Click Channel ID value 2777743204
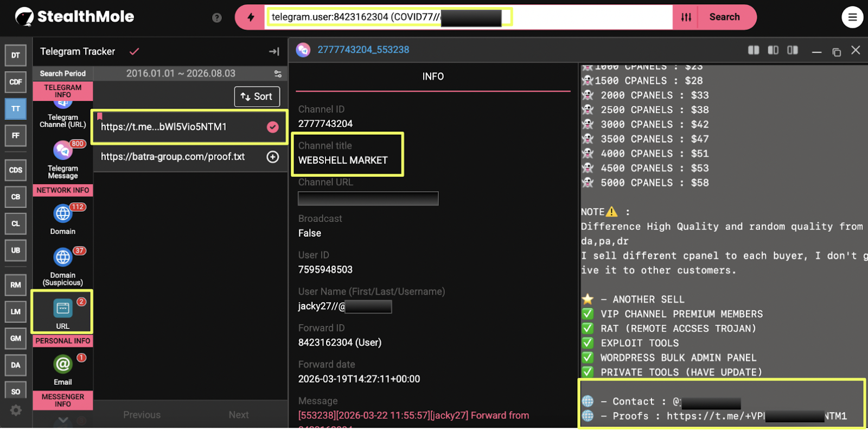 click(x=325, y=124)
